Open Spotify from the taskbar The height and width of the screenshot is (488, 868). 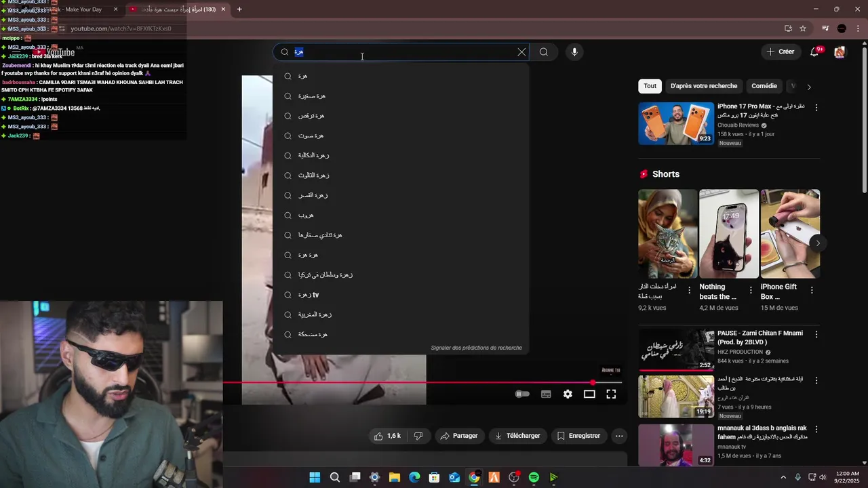click(x=534, y=477)
